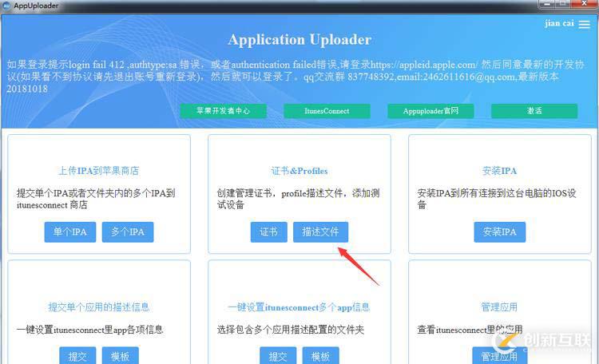Select the 管理应用 heading link
This screenshot has height=364, width=599.
(499, 307)
